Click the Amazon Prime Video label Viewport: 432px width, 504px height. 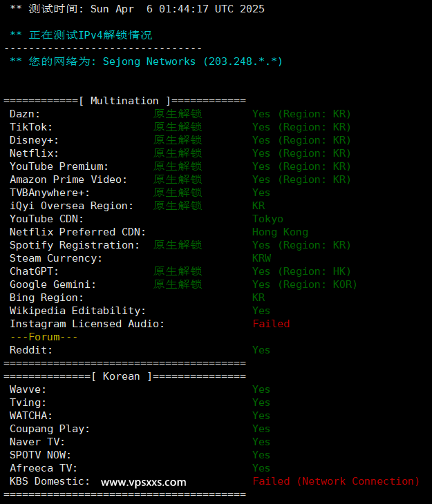click(68, 180)
